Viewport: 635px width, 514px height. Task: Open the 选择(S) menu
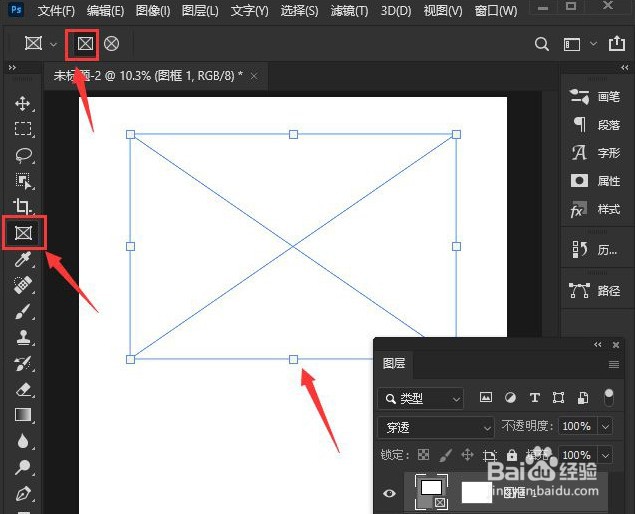(x=299, y=11)
